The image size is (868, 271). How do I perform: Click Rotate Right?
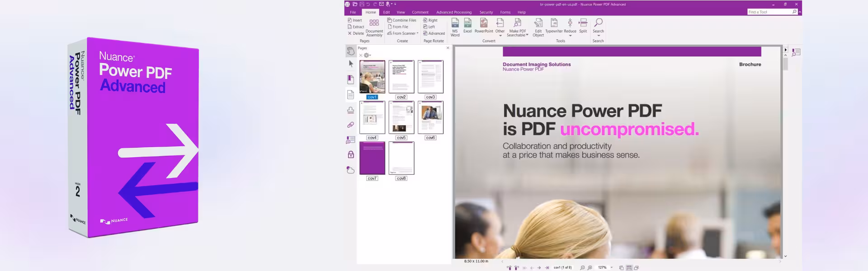tap(430, 20)
